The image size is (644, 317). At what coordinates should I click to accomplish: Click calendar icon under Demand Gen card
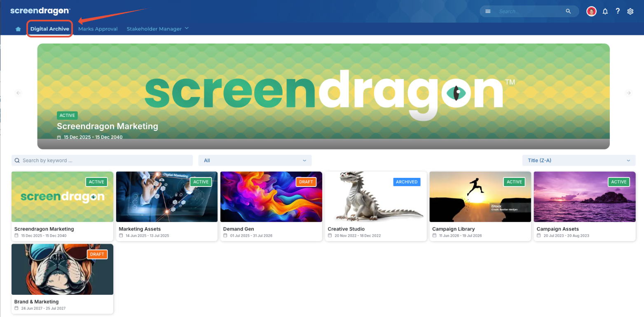point(225,235)
